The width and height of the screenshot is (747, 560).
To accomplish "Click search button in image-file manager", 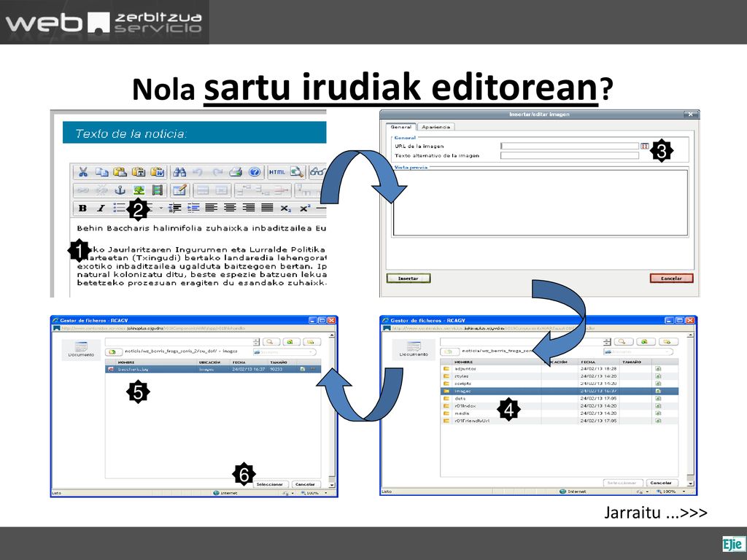I will click(x=270, y=342).
